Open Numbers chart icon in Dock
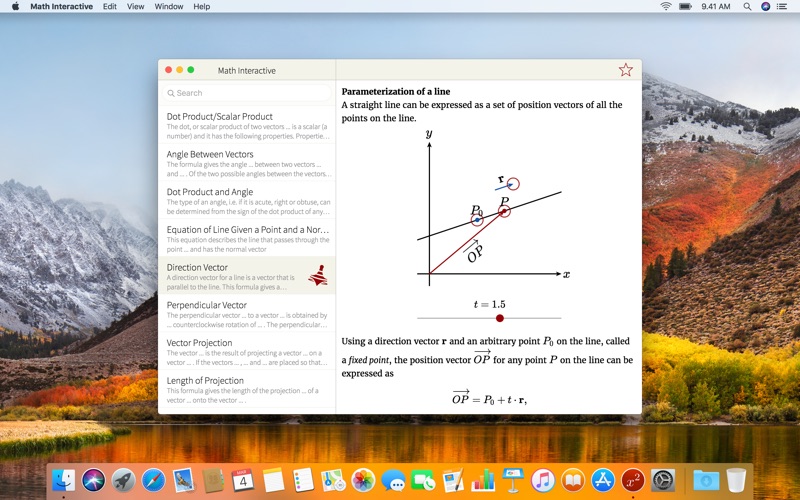The height and width of the screenshot is (500, 800). coord(483,480)
